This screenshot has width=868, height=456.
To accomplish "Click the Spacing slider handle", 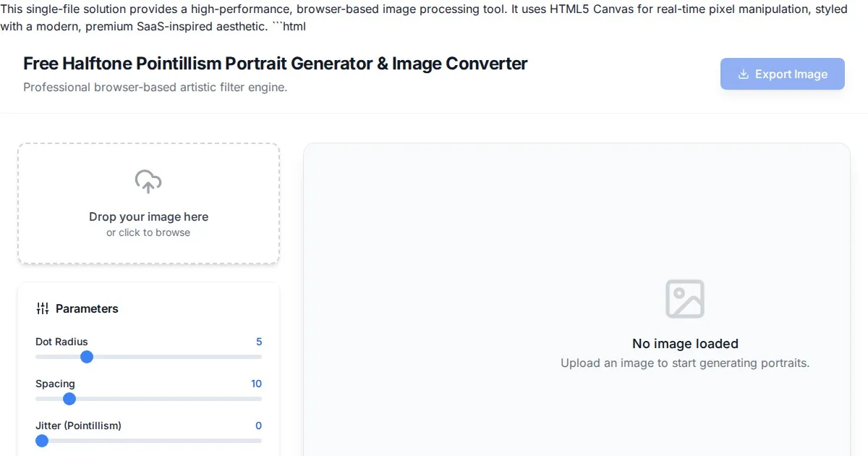I will pyautogui.click(x=69, y=399).
